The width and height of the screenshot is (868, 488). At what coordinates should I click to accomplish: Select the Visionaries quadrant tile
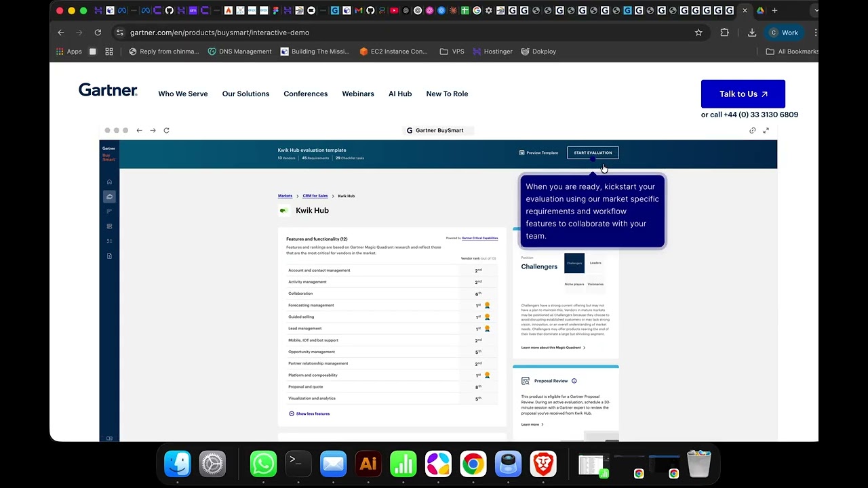click(x=595, y=284)
